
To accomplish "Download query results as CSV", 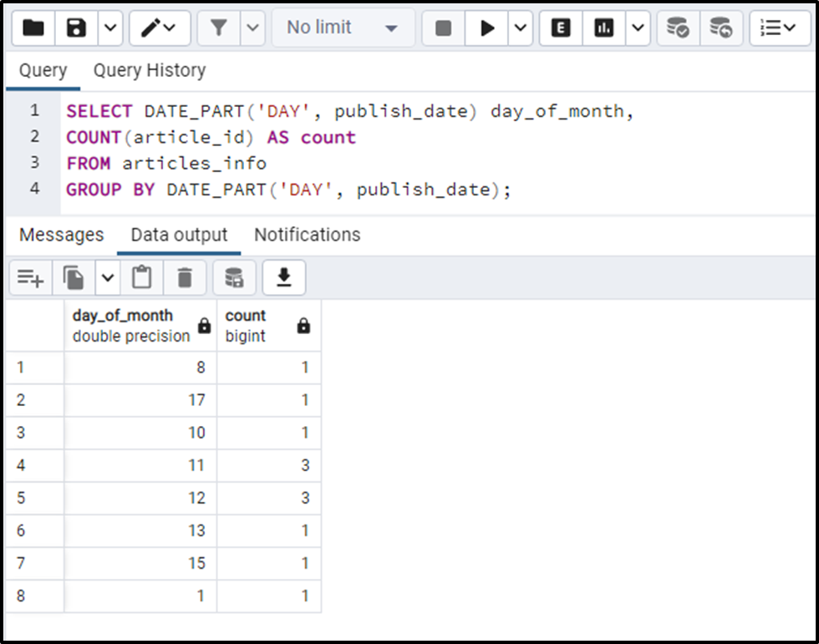I will point(283,277).
